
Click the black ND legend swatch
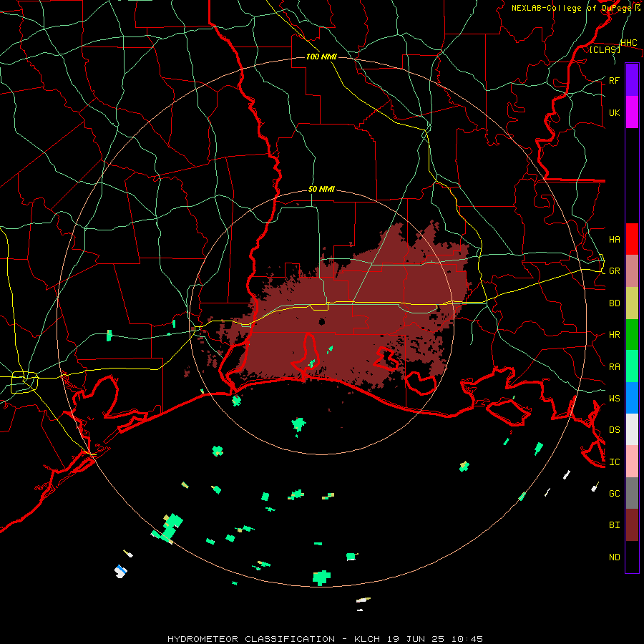tap(632, 557)
